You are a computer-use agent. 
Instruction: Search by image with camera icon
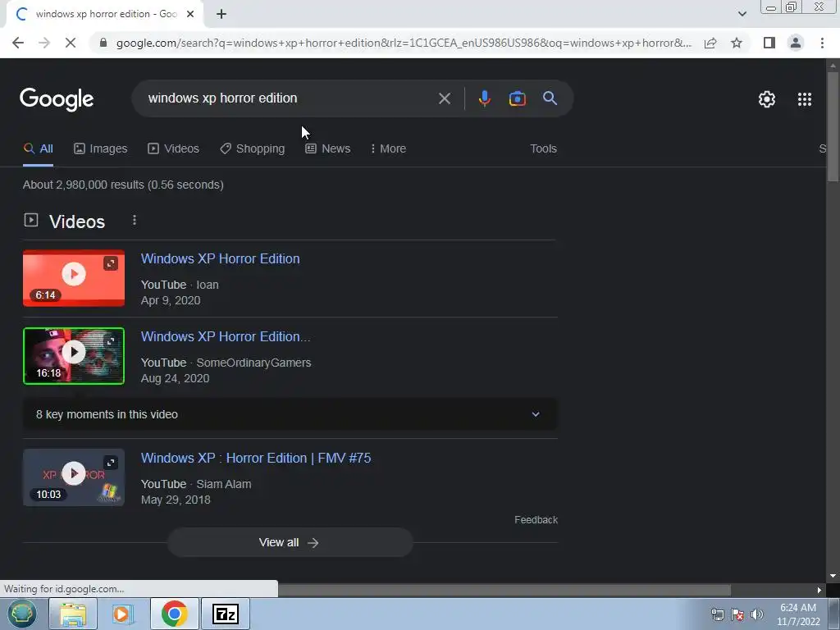click(517, 98)
